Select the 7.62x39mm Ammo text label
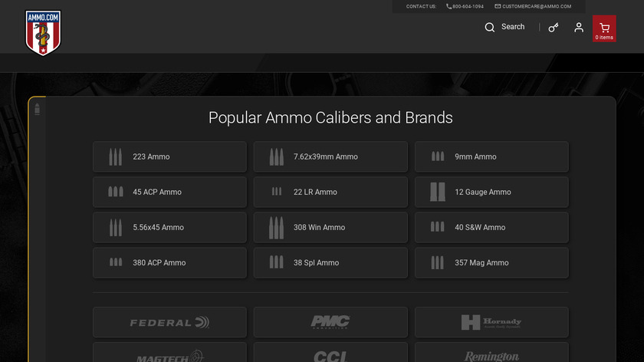The height and width of the screenshot is (362, 644). pos(326,157)
